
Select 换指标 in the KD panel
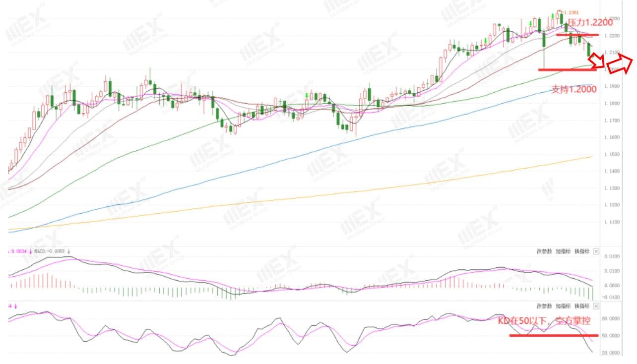pos(582,306)
